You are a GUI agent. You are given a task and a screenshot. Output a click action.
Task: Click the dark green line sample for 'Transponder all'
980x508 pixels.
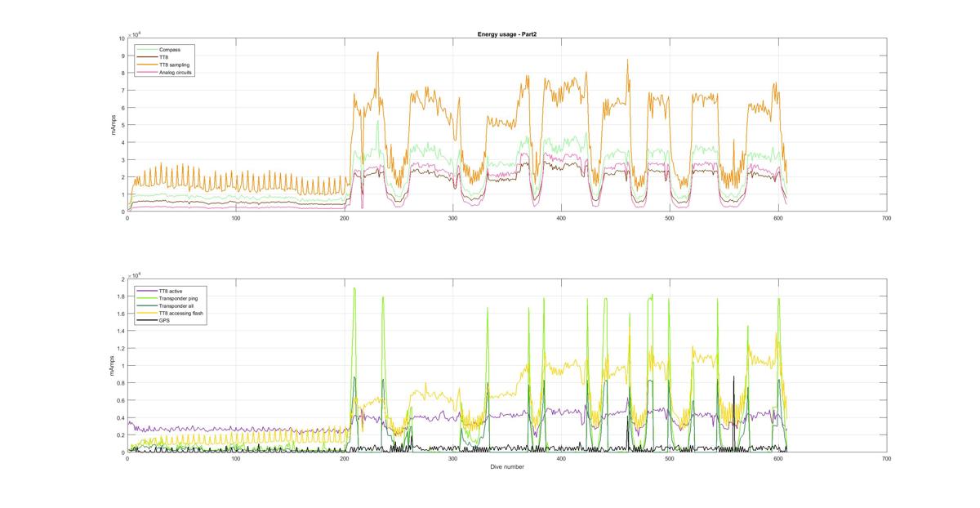[149, 306]
